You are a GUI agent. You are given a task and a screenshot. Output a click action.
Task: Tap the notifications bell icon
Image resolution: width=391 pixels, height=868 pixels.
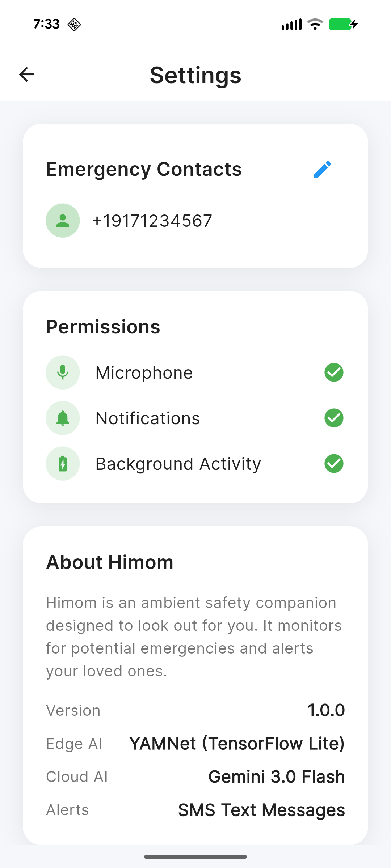[x=63, y=418]
